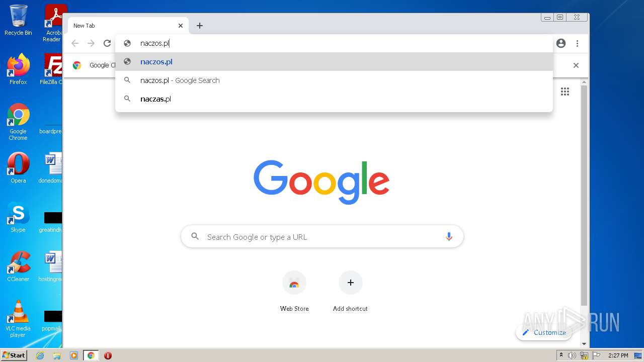Click the Google logo

point(321,182)
